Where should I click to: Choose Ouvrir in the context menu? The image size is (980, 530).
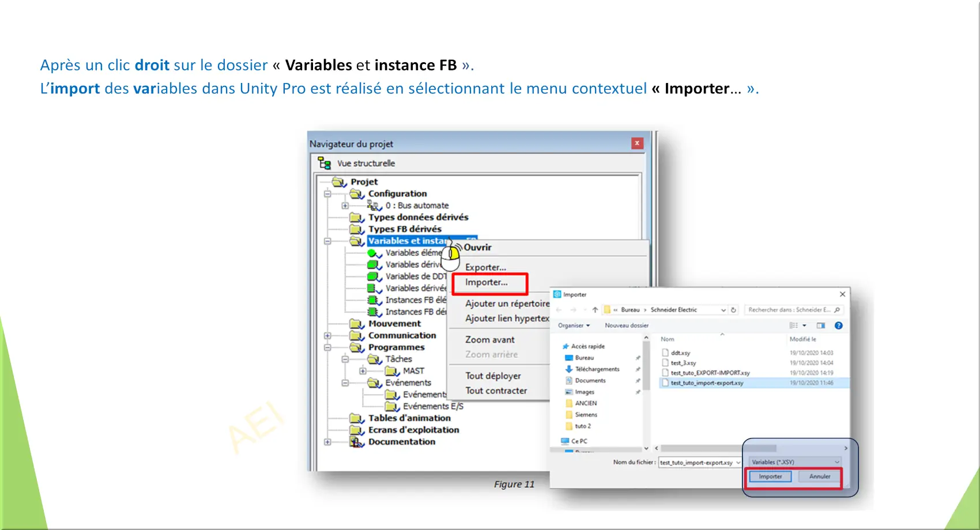[x=478, y=248]
